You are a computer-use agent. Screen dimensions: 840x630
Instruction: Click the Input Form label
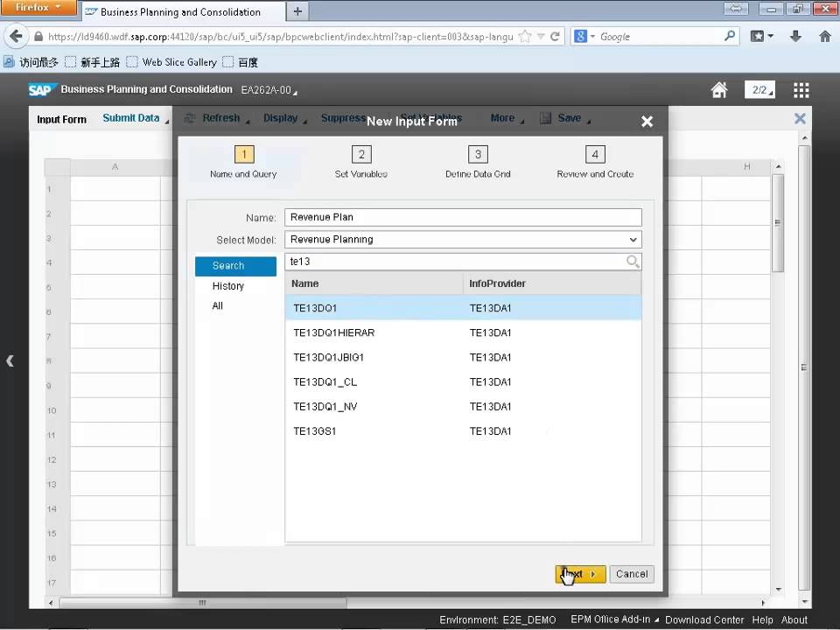[x=61, y=119]
